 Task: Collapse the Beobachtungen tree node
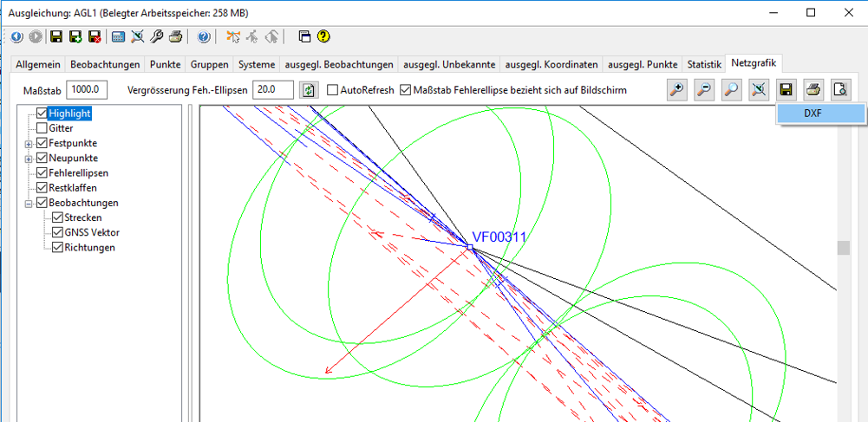point(29,204)
